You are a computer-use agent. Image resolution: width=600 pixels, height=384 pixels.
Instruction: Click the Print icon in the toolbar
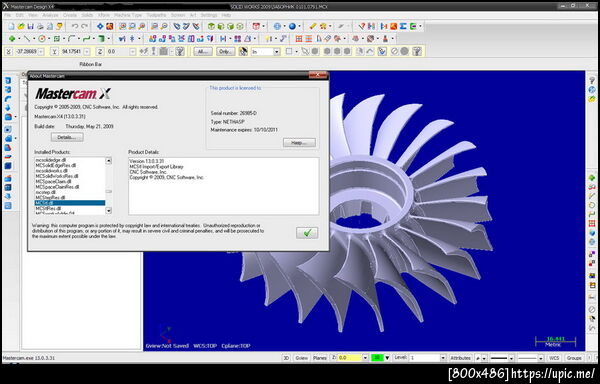40,26
